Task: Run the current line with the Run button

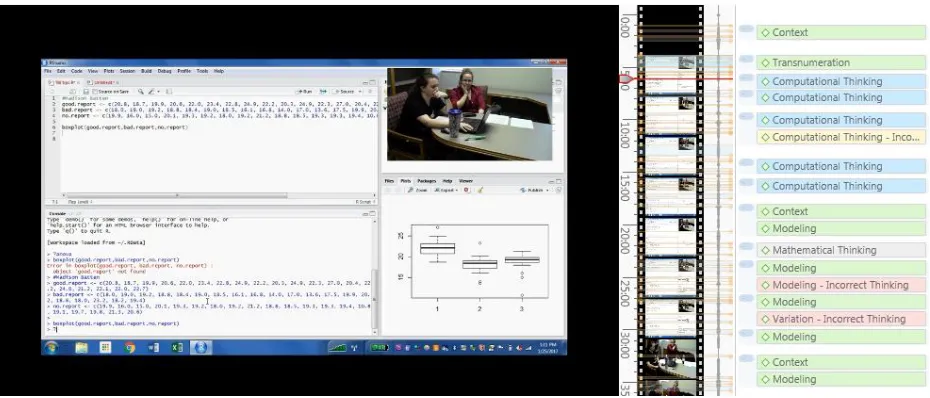Action: click(304, 92)
